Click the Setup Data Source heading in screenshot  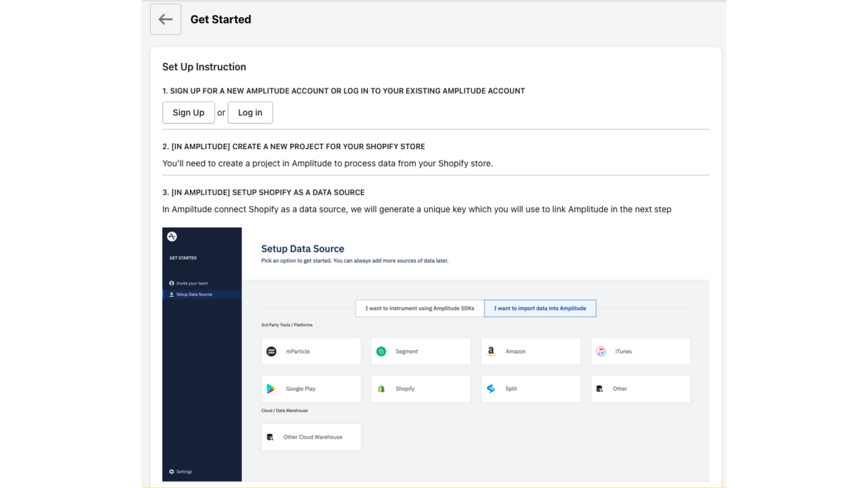[x=303, y=249]
